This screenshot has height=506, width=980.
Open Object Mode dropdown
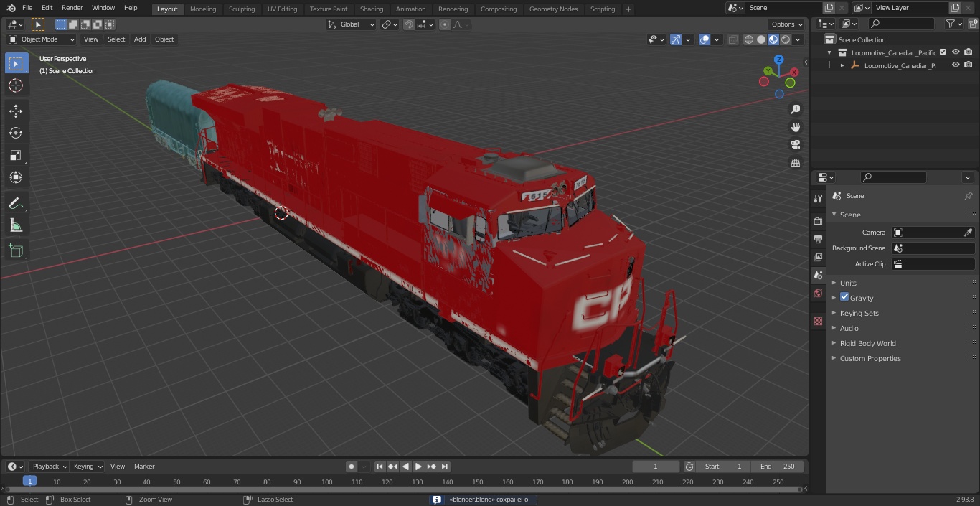point(42,39)
